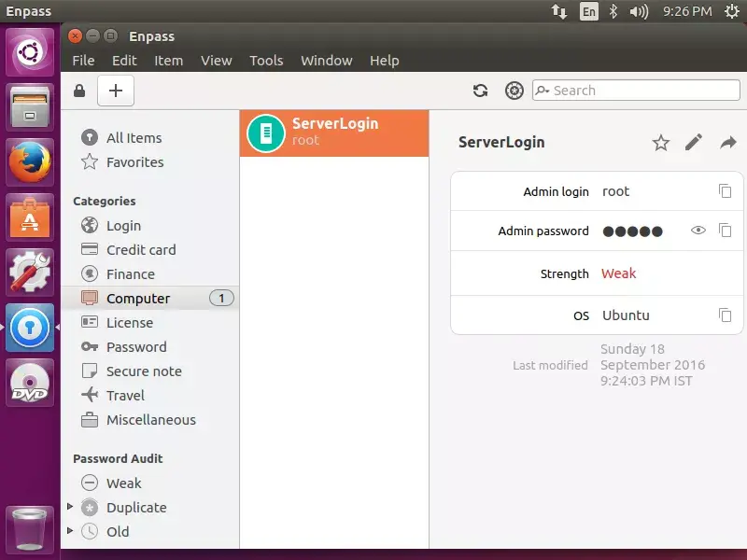
Task: Open DVD disc icon in launcher
Action: pyautogui.click(x=30, y=383)
